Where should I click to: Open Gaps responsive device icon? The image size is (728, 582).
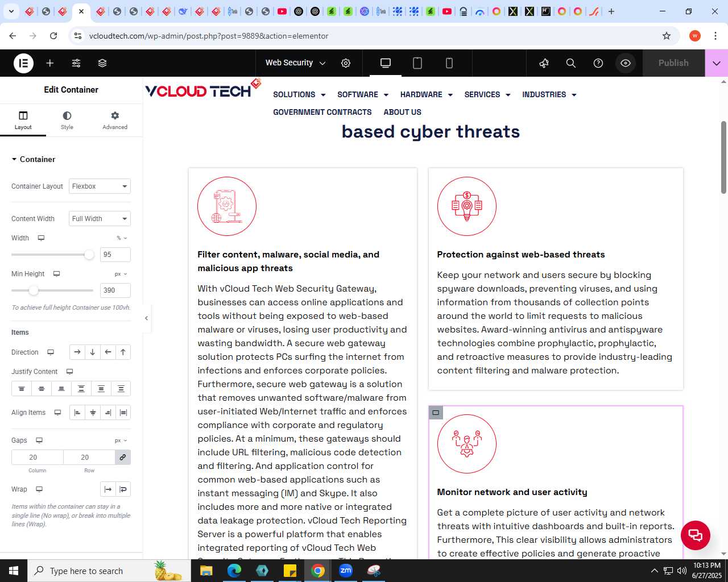[39, 440]
